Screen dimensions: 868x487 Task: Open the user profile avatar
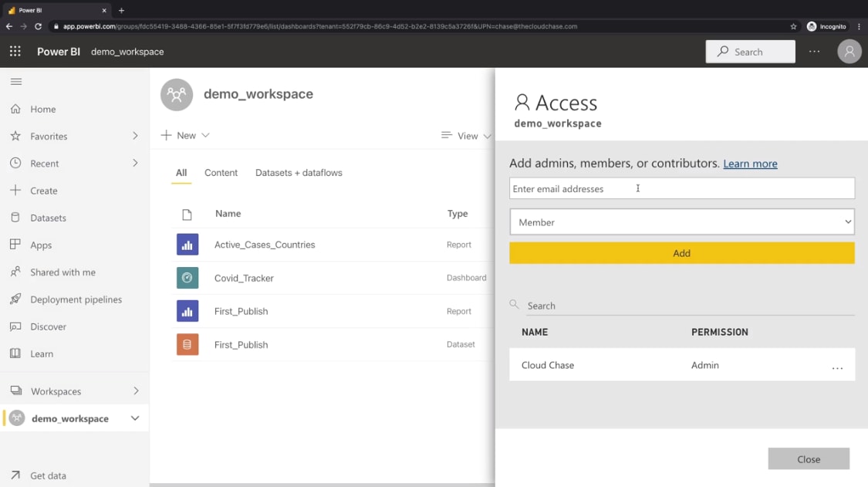coord(849,52)
